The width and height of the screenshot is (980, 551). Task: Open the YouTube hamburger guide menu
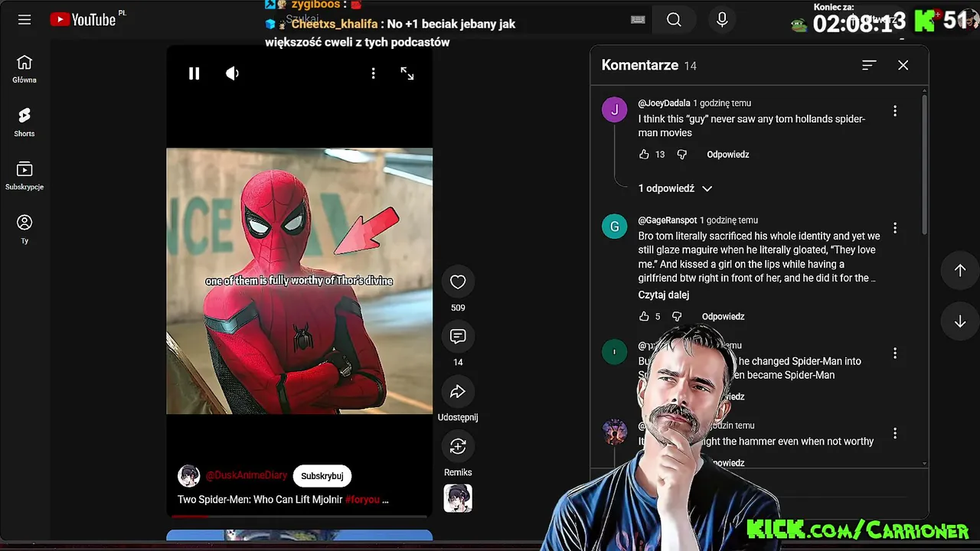pos(24,20)
